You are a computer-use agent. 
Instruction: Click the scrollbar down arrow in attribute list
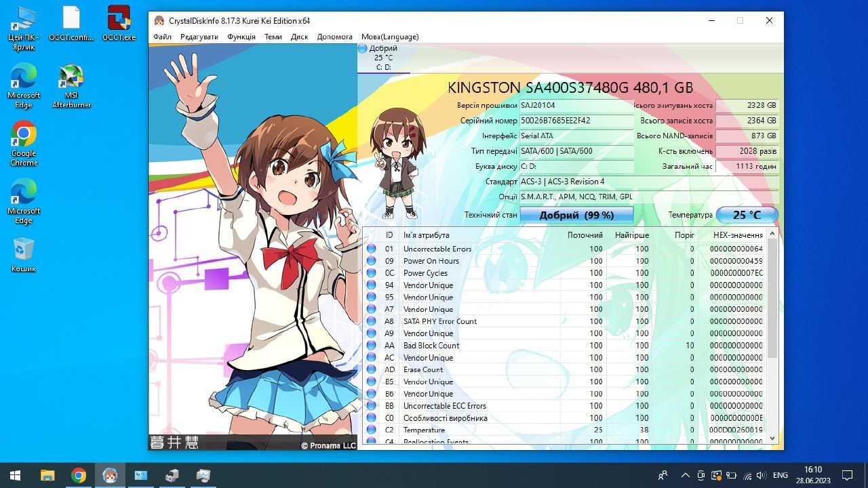[x=772, y=439]
